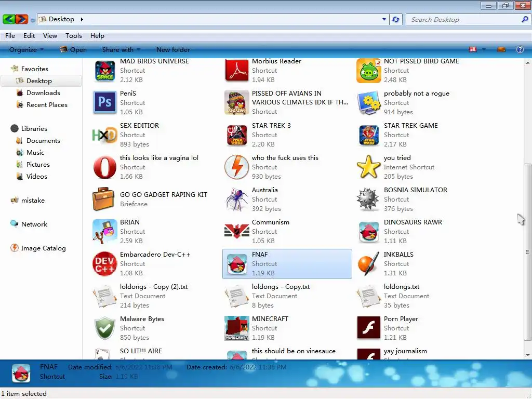The image size is (532, 399).
Task: Open the View menu
Action: tap(50, 36)
